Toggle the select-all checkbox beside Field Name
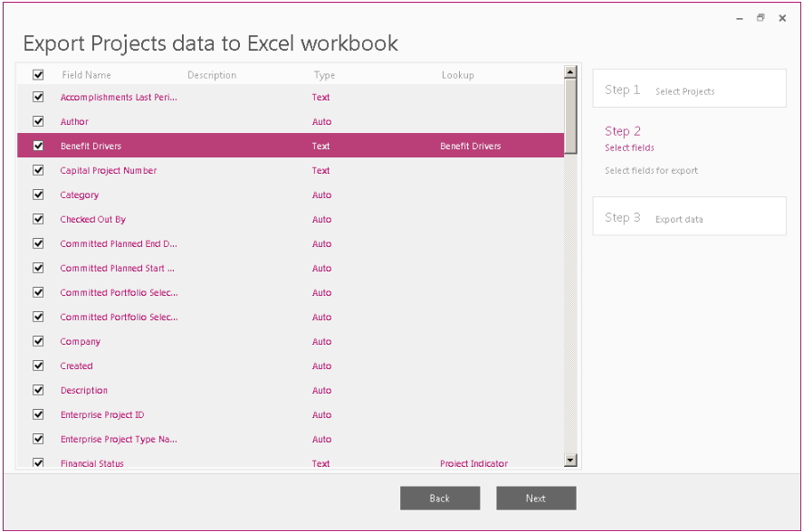803x532 pixels. point(38,75)
